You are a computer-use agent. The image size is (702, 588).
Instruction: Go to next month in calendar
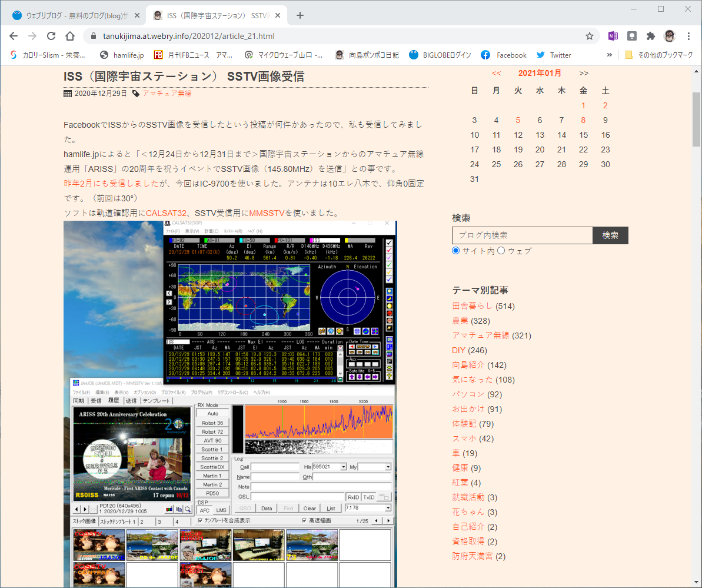583,73
